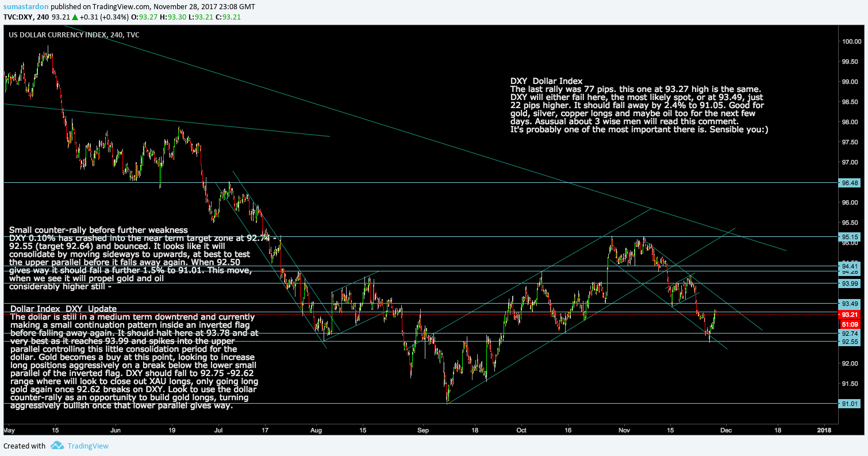Click the 'Created with' footer text
This screenshot has height=456, width=868.
(25, 446)
